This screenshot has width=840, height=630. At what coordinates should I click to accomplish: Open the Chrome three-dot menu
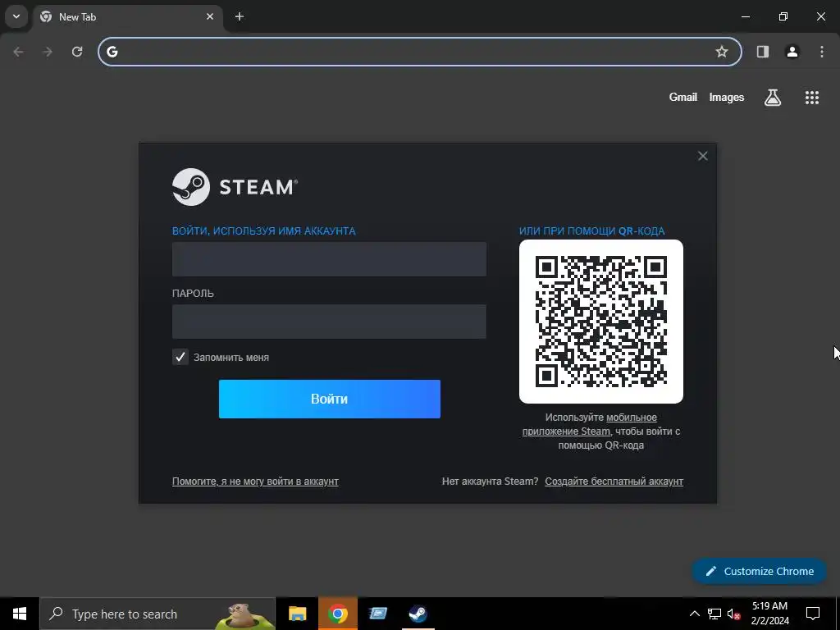(x=821, y=52)
